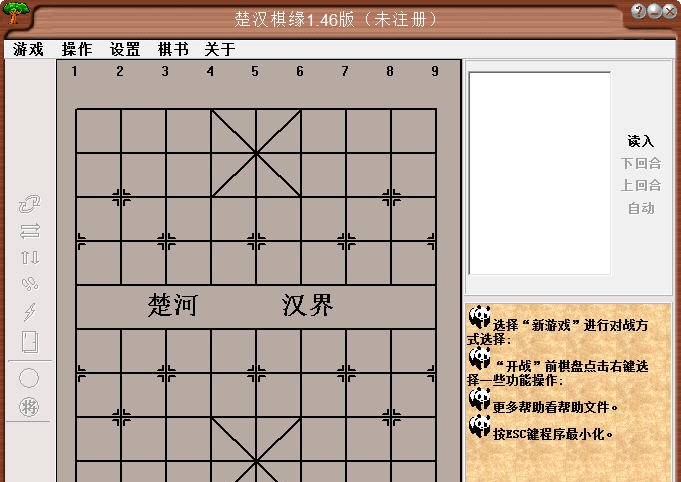Click column number 1 above the board

click(x=75, y=71)
